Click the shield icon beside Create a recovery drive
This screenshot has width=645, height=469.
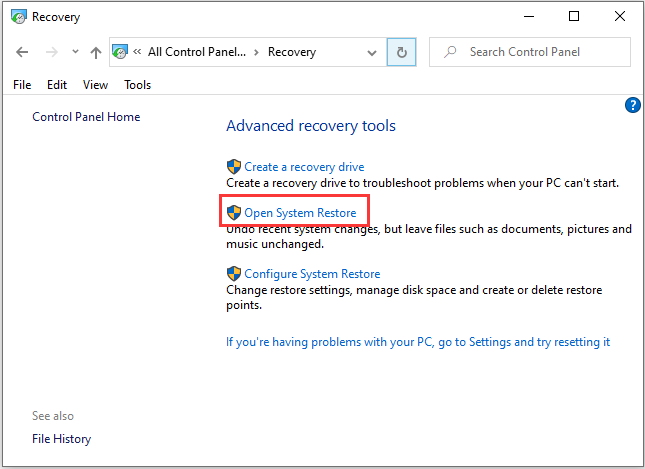point(234,167)
